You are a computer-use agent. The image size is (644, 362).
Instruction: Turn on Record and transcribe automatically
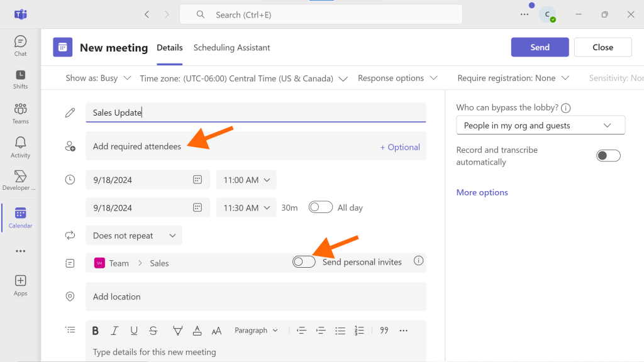click(x=608, y=156)
